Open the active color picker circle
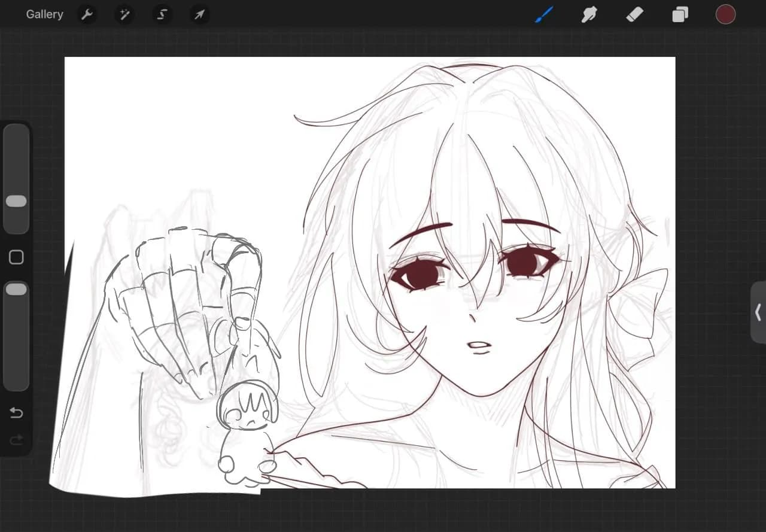766x532 pixels. [x=725, y=14]
